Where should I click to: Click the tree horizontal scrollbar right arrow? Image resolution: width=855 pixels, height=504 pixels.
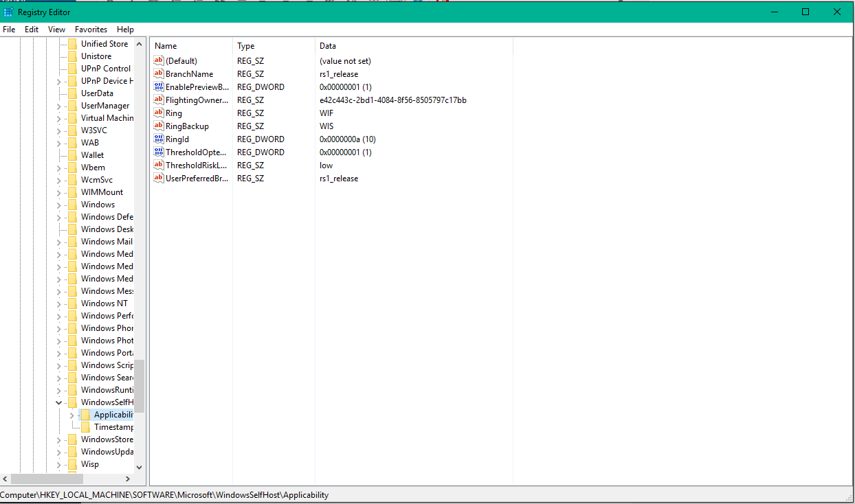[127, 479]
